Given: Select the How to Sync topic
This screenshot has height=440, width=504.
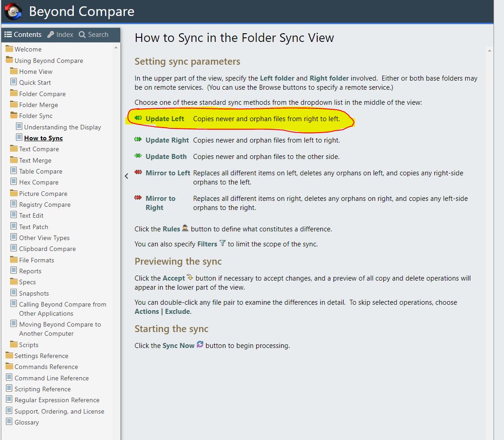Looking at the screenshot, I should pyautogui.click(x=39, y=138).
